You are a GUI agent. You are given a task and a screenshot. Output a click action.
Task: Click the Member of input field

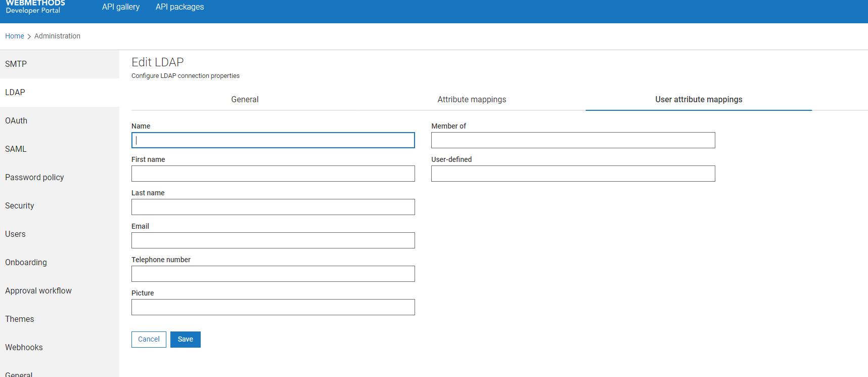(x=573, y=140)
